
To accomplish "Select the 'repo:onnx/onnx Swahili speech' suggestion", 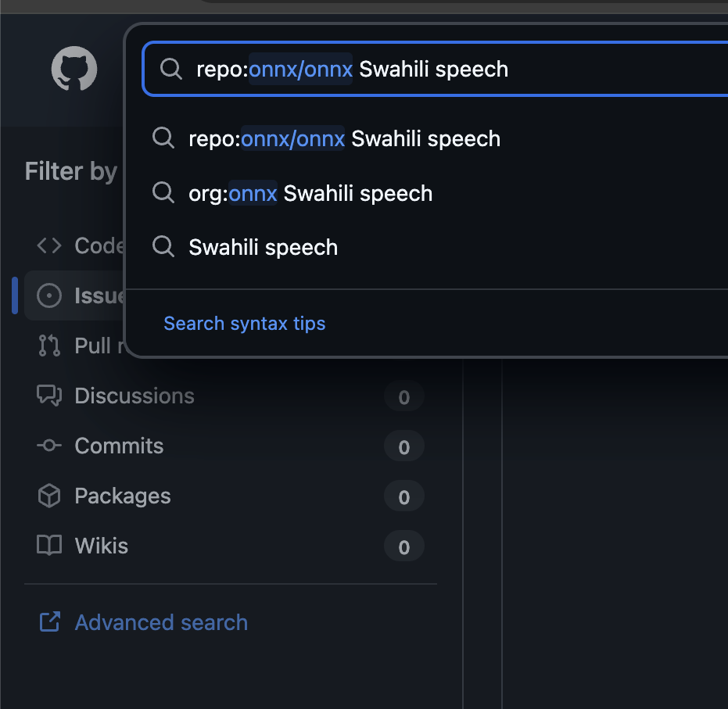I will pyautogui.click(x=344, y=139).
